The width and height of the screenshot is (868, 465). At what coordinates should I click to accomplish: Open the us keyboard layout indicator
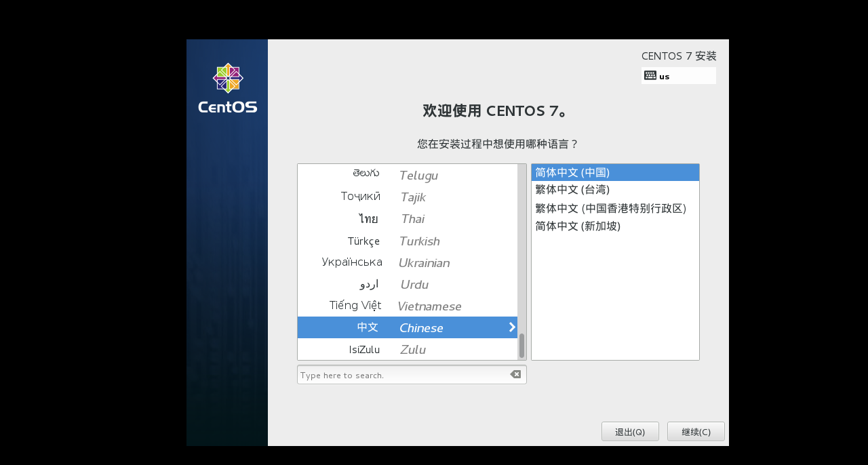pyautogui.click(x=679, y=75)
